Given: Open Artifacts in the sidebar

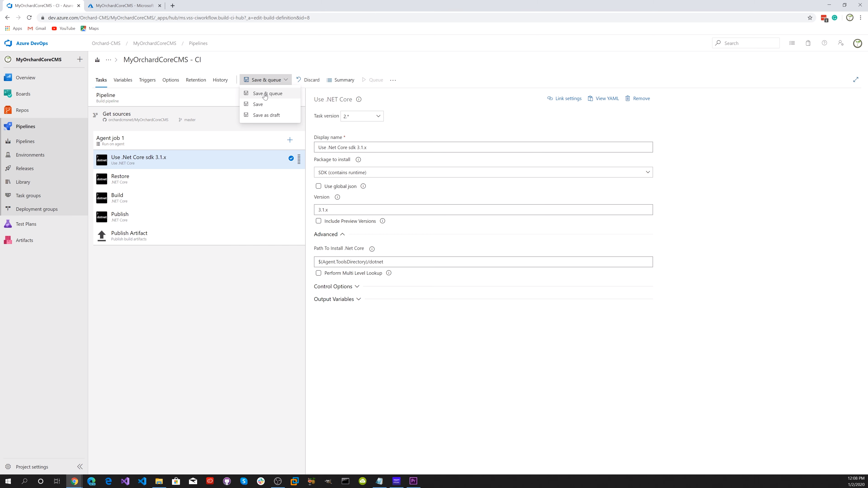Looking at the screenshot, I should coord(24,240).
